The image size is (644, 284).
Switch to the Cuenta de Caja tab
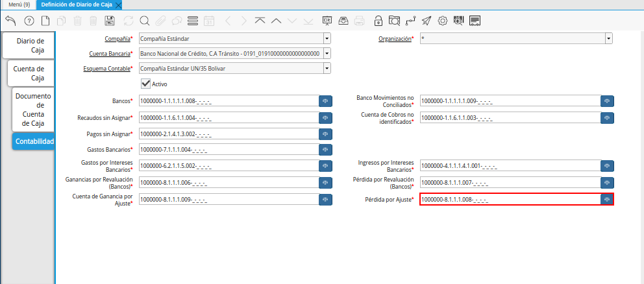(29, 73)
